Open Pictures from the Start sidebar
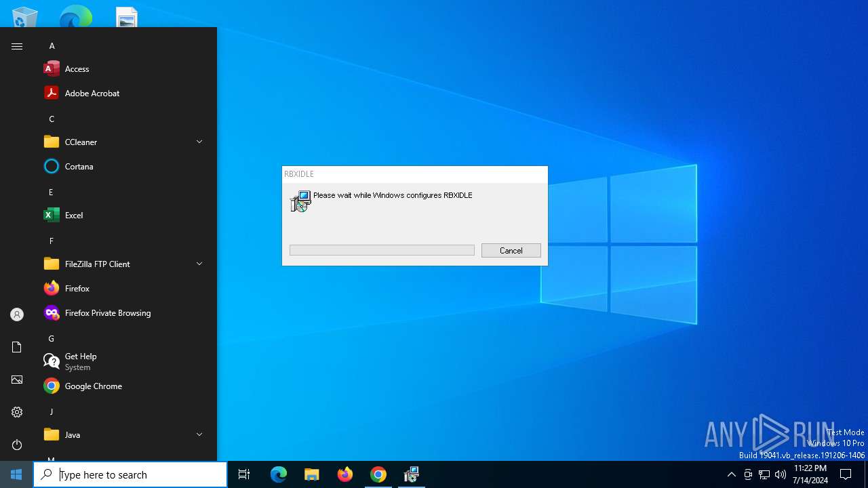The image size is (868, 488). (17, 380)
